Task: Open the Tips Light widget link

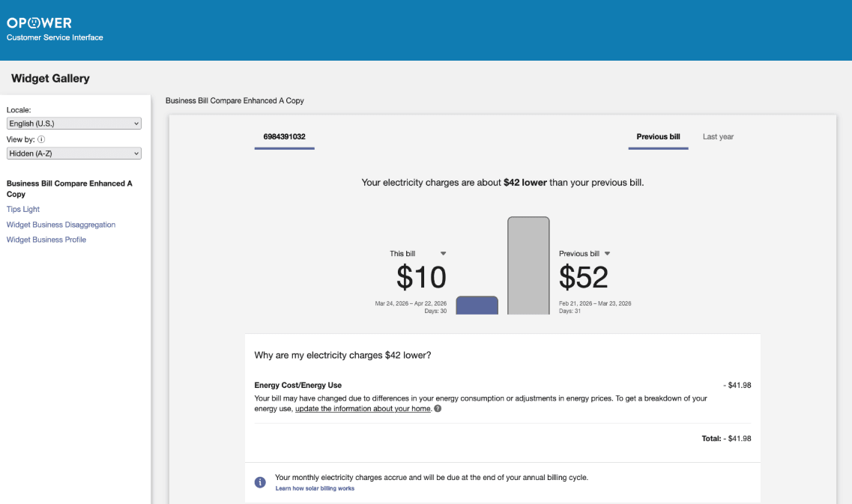Action: tap(22, 209)
